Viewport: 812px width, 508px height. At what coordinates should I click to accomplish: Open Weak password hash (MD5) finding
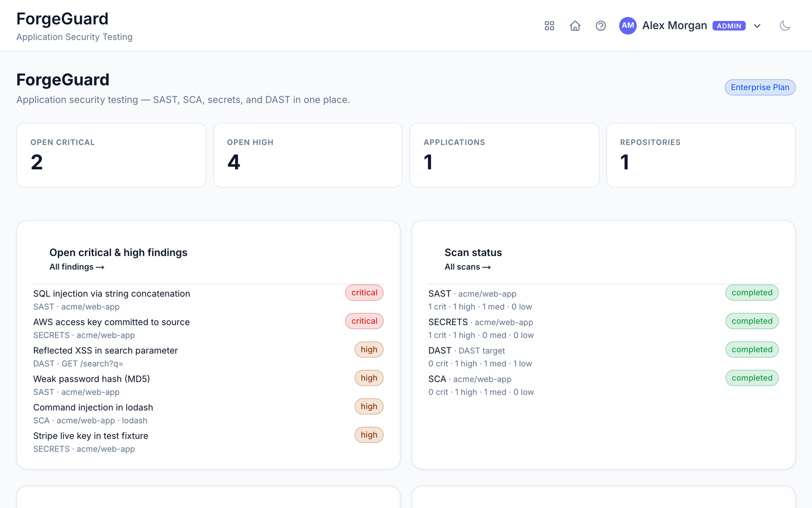point(91,379)
